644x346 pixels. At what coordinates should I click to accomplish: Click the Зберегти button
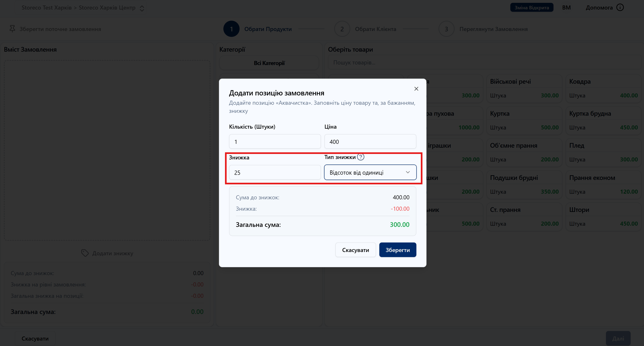(398, 250)
